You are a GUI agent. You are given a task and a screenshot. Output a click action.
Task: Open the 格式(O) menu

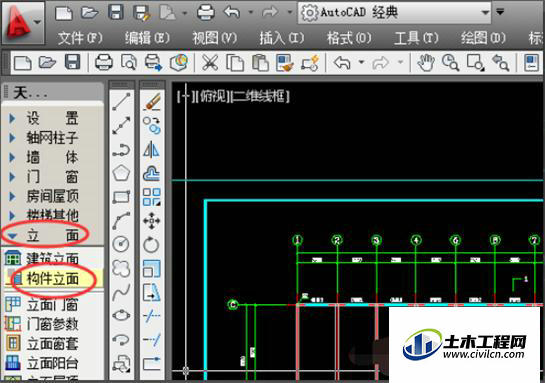point(349,38)
